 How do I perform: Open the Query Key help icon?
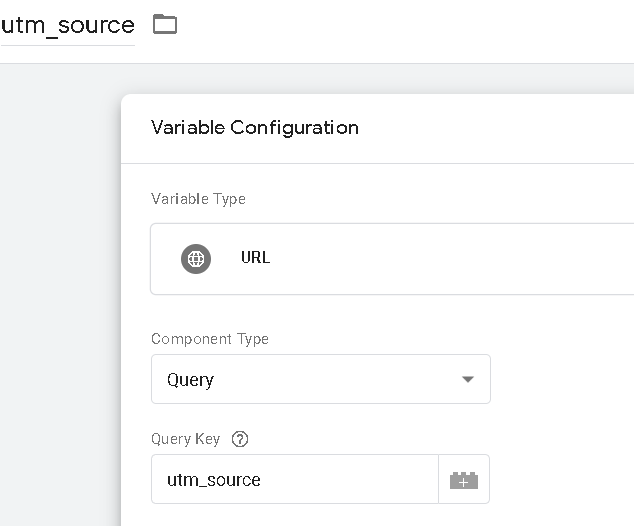click(240, 439)
